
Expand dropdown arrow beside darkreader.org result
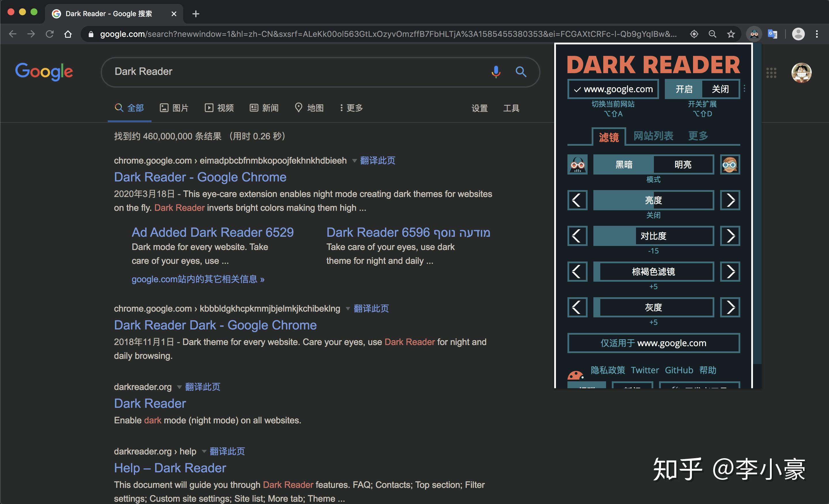pyautogui.click(x=179, y=387)
